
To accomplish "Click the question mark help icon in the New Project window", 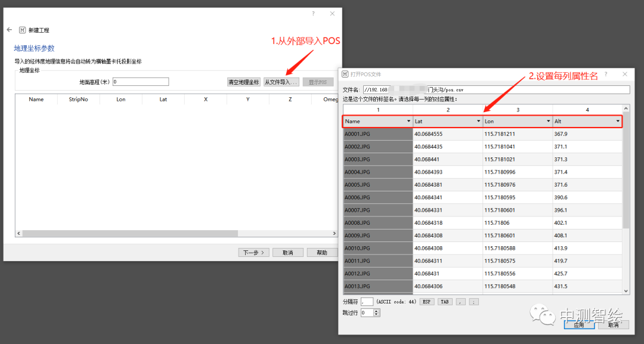I will (x=313, y=14).
